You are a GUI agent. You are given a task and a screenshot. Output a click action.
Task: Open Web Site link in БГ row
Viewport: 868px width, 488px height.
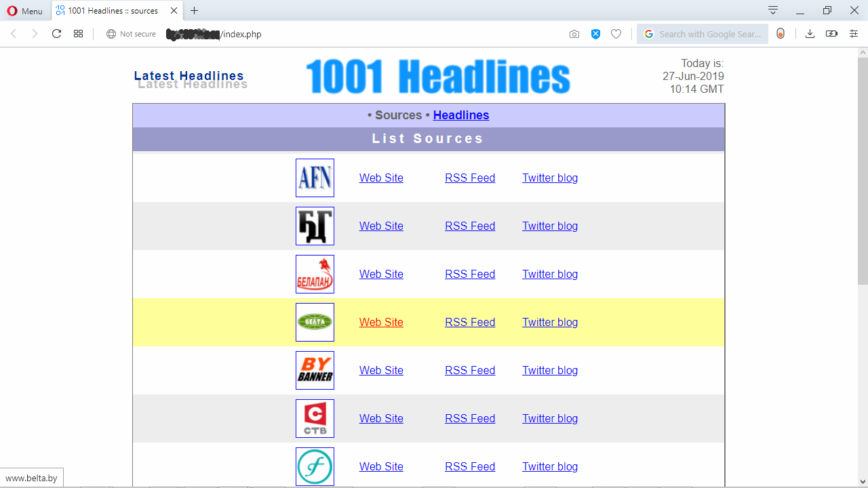381,226
